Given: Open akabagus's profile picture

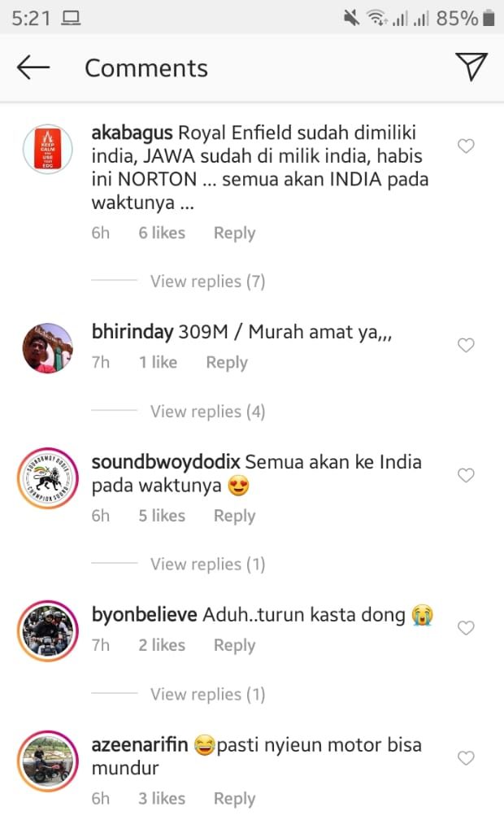Looking at the screenshot, I should coord(48,150).
